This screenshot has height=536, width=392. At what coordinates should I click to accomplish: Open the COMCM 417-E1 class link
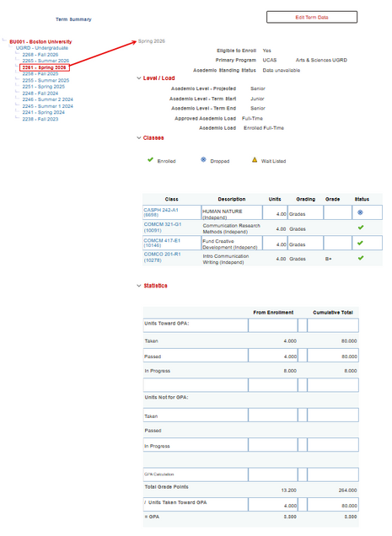(x=162, y=243)
